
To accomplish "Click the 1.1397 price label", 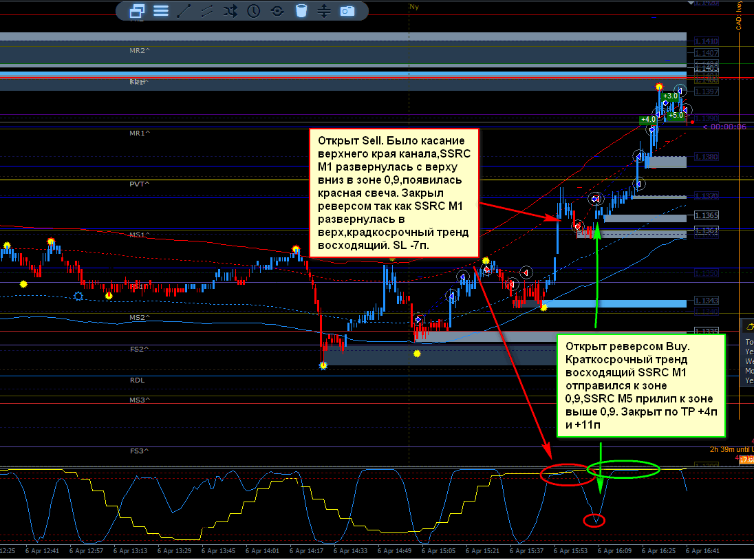I will 706,91.
